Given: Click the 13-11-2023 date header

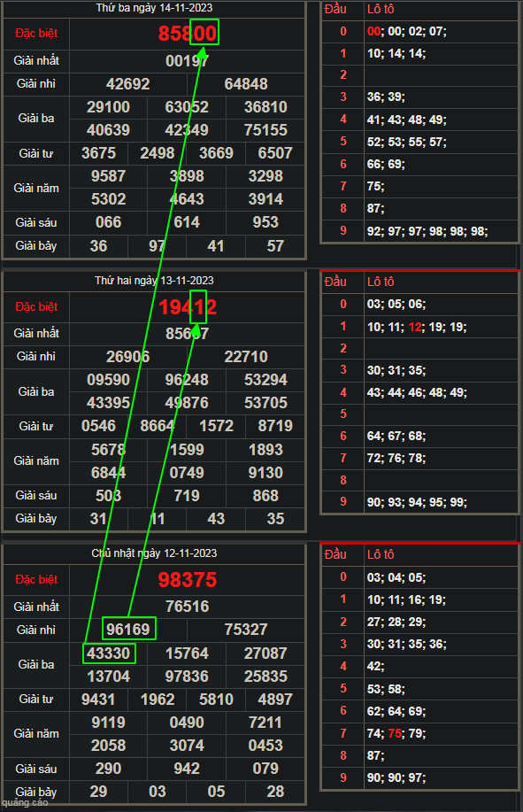Looking at the screenshot, I should pos(154,281).
